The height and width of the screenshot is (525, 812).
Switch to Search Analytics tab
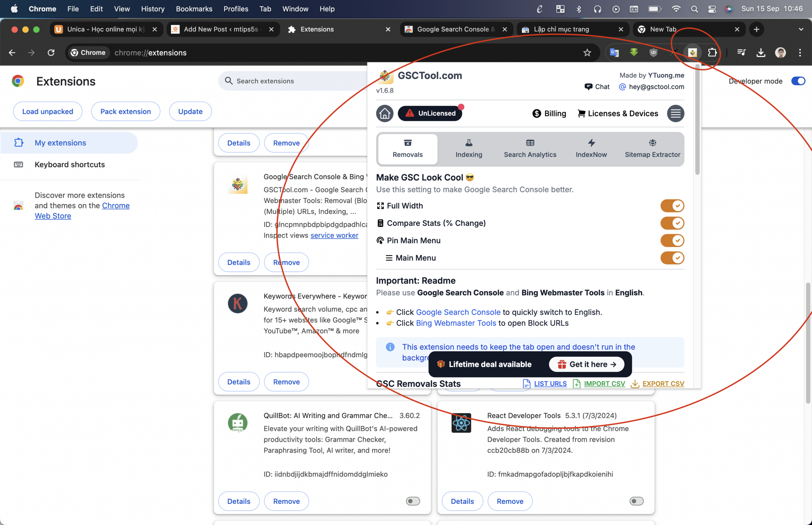[530, 149]
